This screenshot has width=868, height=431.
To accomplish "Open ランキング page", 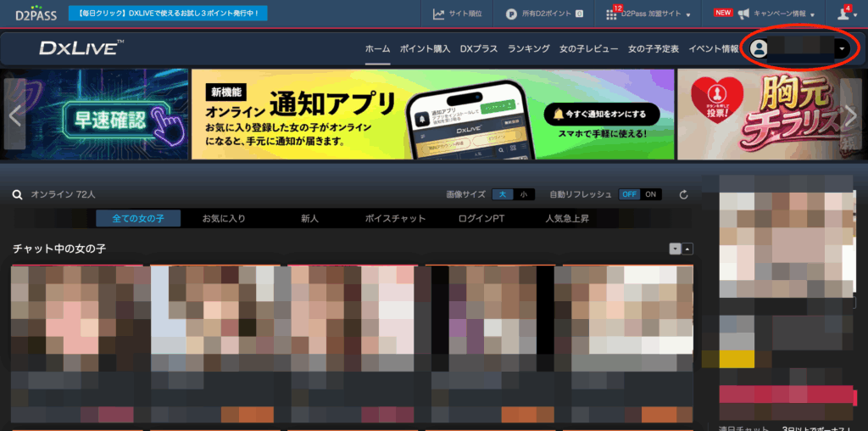I will [529, 48].
